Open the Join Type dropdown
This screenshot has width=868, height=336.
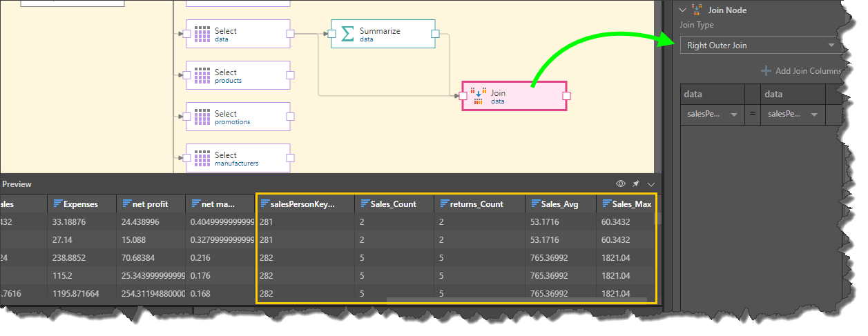coord(759,46)
